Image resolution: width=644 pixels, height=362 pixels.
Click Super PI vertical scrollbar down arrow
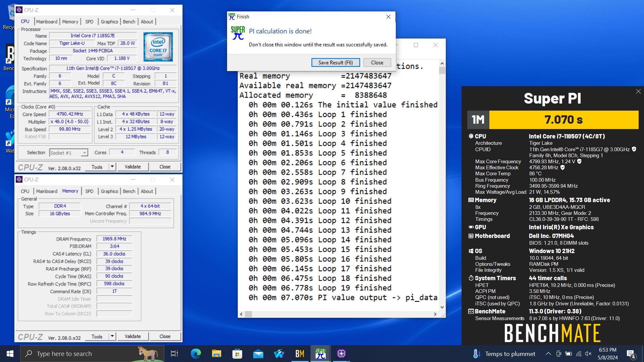pyautogui.click(x=442, y=307)
